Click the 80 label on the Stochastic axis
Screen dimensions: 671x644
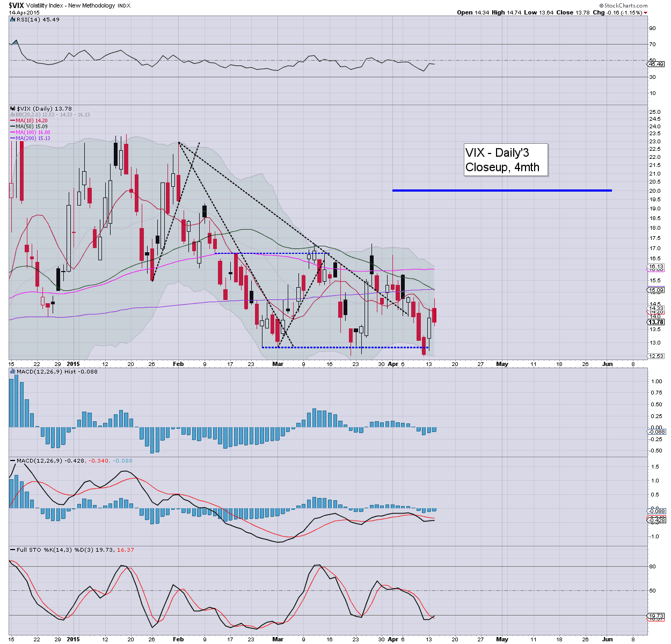pos(652,566)
